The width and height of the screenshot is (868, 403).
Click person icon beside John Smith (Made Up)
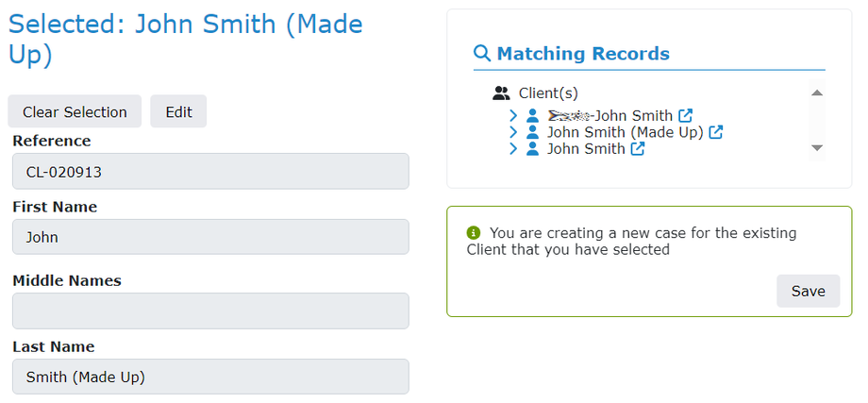coord(533,132)
